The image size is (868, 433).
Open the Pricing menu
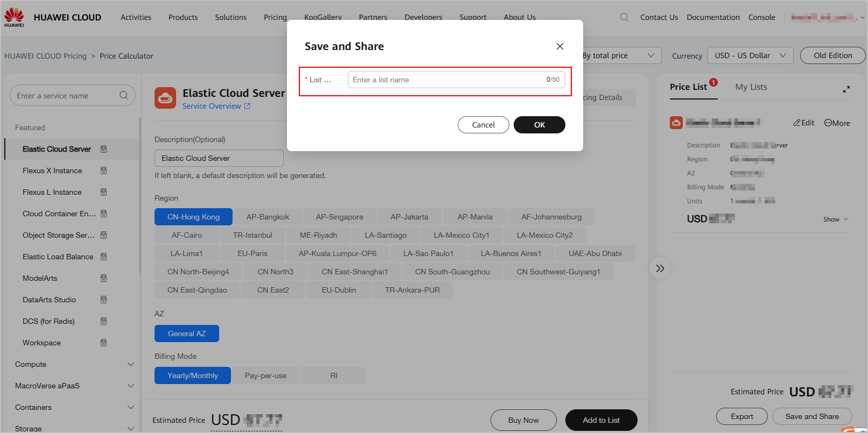click(x=275, y=17)
